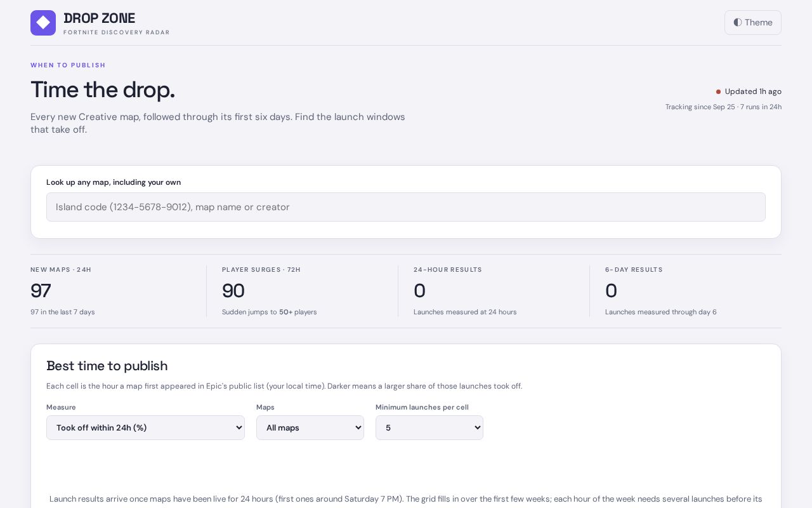Click the red Updated status dot
This screenshot has width=812, height=508.
(718, 92)
